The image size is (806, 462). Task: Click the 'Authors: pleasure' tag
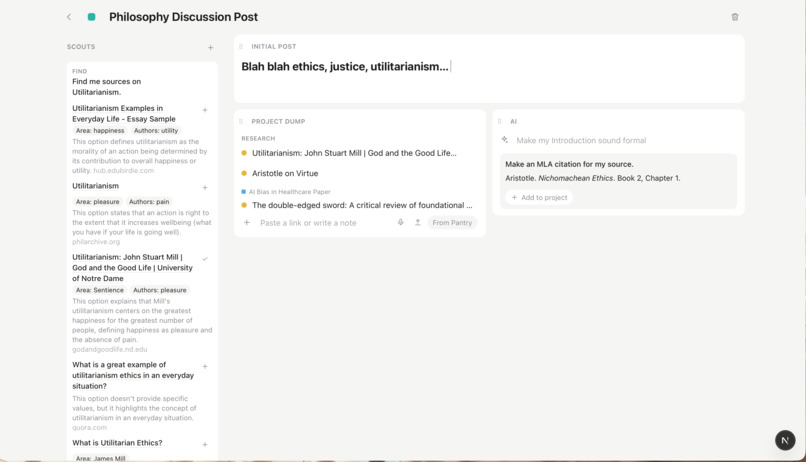tap(159, 290)
